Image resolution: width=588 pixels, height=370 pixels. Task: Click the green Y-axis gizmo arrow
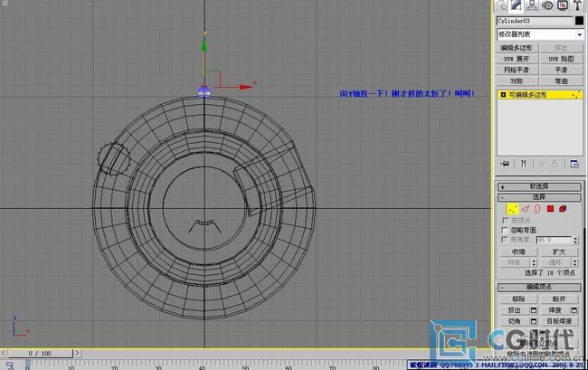204,45
